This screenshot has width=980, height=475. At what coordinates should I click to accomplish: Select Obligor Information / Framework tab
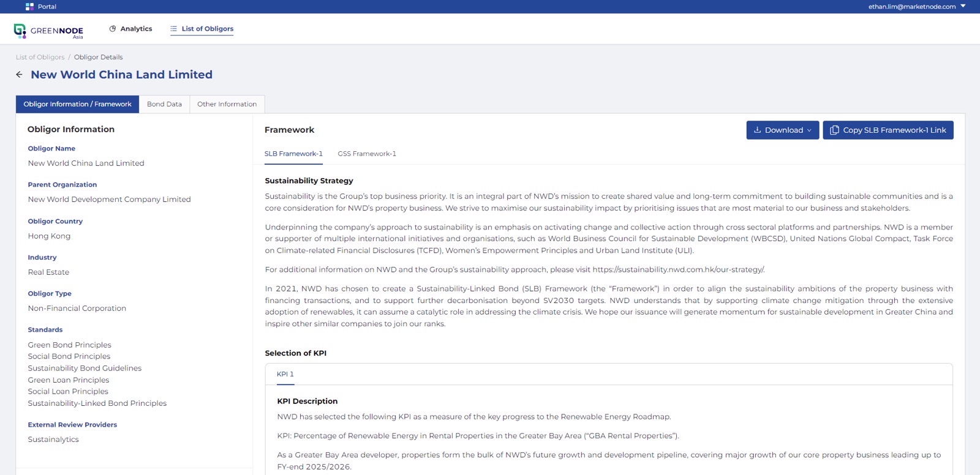pos(78,104)
